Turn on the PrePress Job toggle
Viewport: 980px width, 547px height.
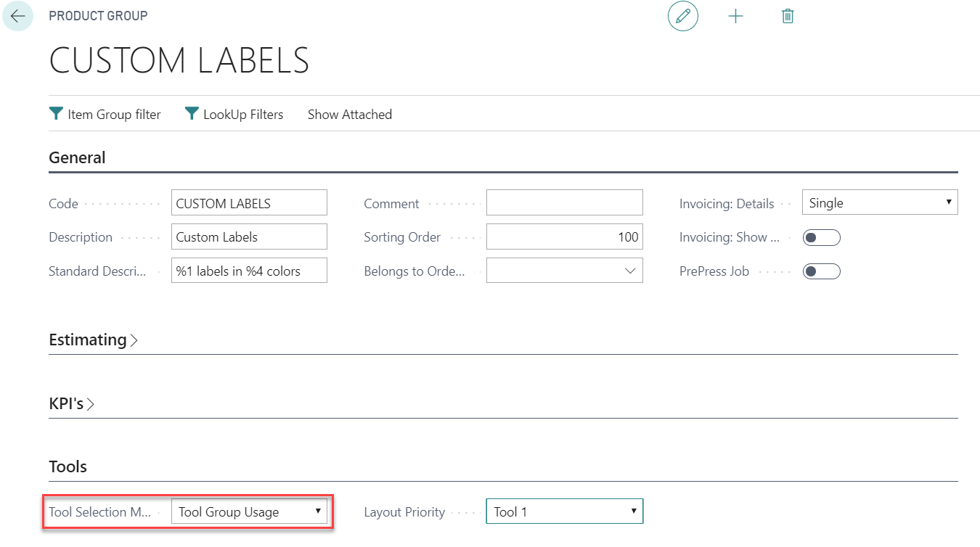(821, 271)
